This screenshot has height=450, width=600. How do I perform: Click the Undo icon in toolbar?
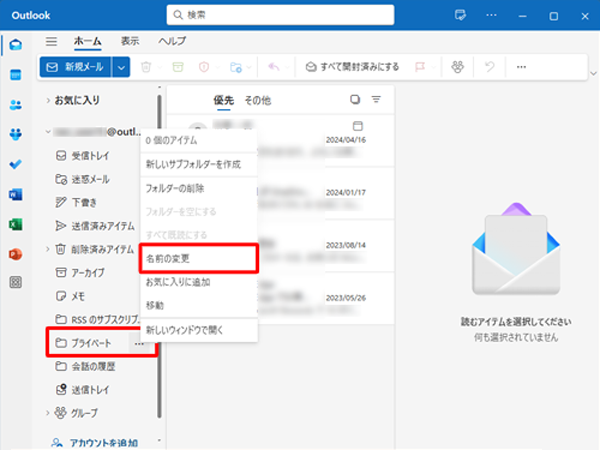tap(490, 67)
